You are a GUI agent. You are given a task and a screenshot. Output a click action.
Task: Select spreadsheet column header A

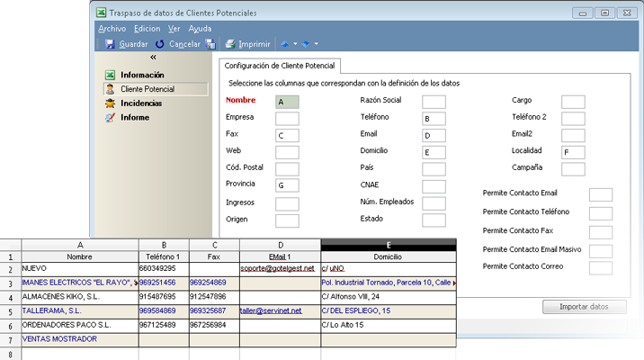(x=80, y=245)
